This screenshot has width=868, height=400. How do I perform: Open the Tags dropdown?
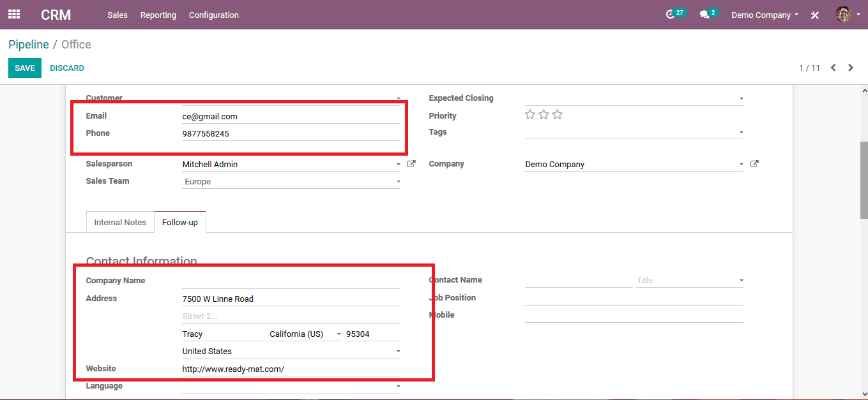[742, 133]
